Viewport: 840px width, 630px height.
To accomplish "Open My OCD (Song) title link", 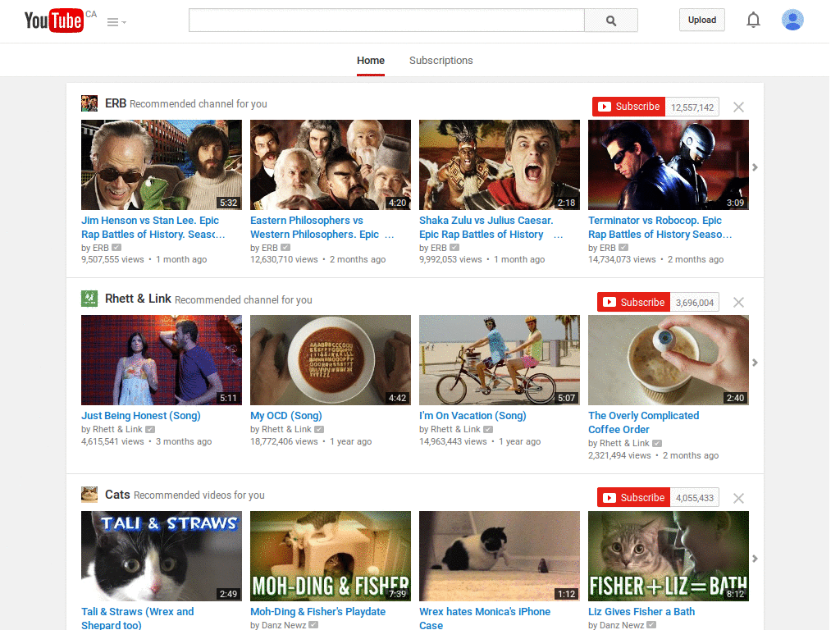I will [286, 416].
